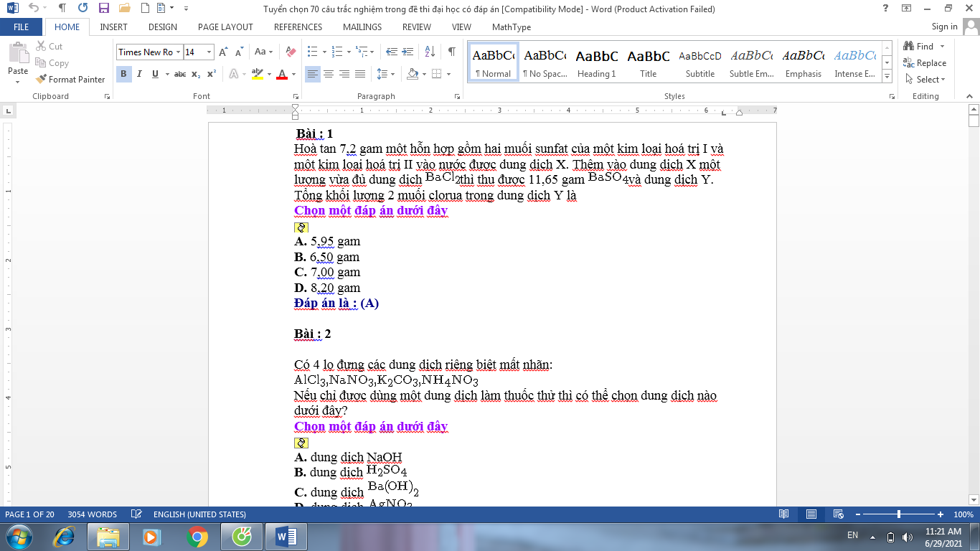Toggle Superscript formatting
This screenshot has width=980, height=551.
212,74
